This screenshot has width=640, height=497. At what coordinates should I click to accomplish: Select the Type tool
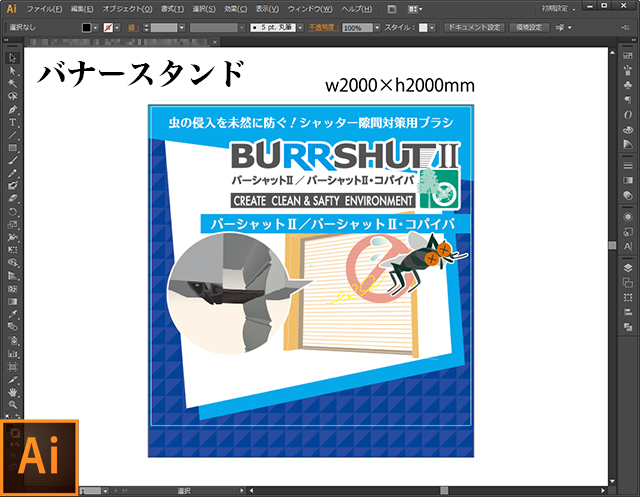click(12, 122)
